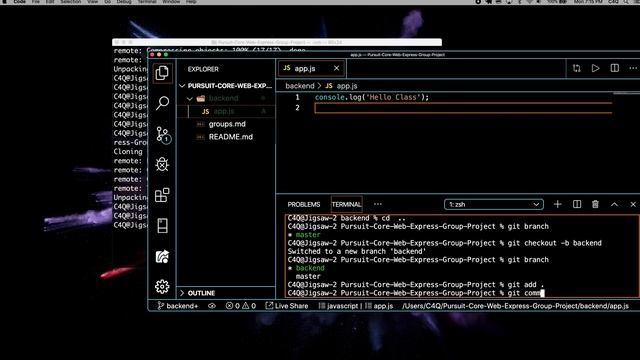Switch to the TERMINAL panel tab

(x=347, y=204)
